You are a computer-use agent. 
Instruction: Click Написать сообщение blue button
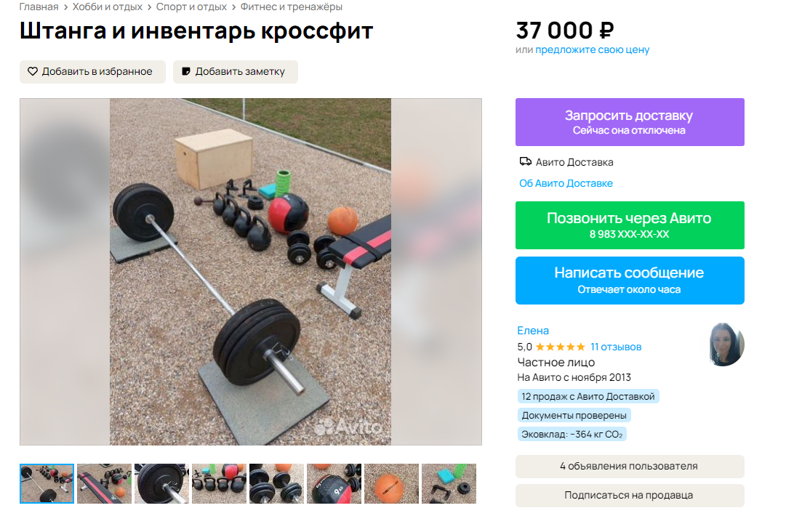(x=630, y=281)
